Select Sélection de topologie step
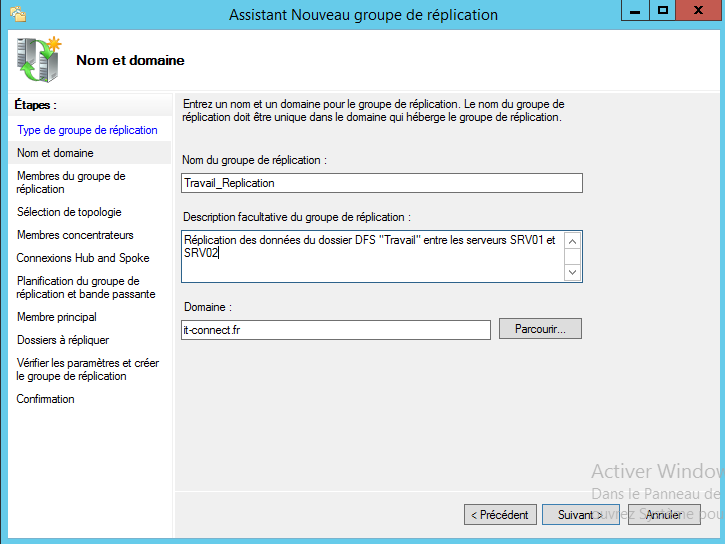This screenshot has height=544, width=725. (x=69, y=212)
